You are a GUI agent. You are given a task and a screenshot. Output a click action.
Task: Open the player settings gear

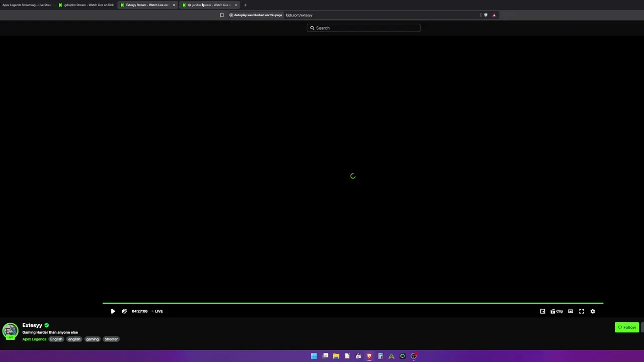click(593, 311)
